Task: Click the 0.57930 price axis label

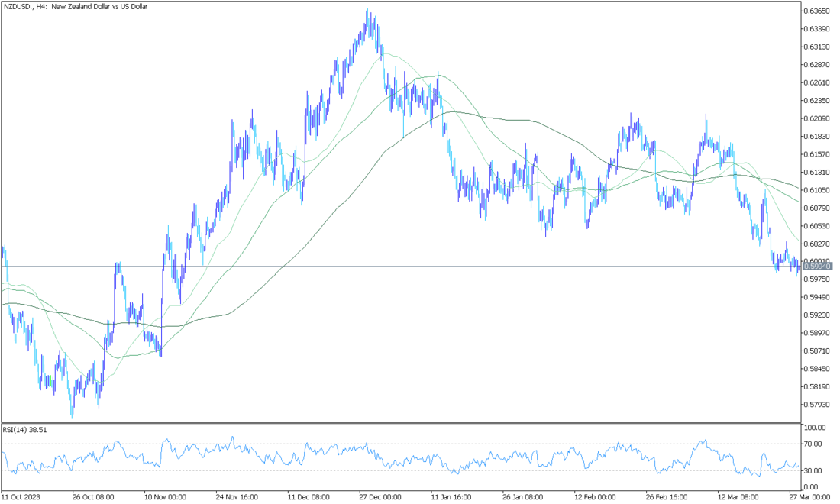Action: (817, 405)
